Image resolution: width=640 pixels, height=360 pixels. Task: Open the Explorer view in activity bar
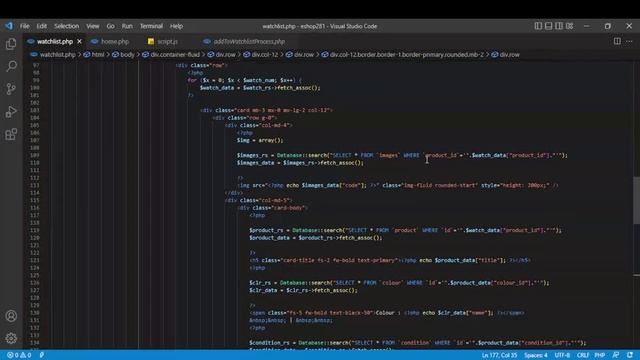point(11,44)
